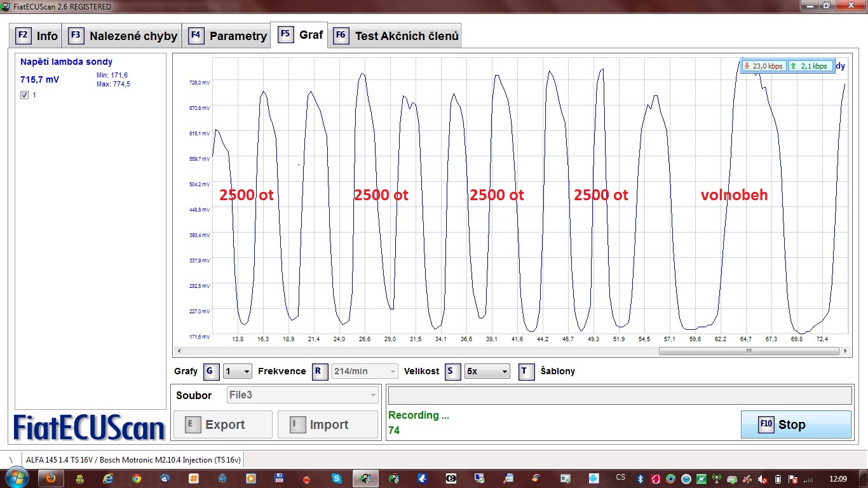
Task: Open Firefox from the taskbar
Action: pyautogui.click(x=50, y=478)
